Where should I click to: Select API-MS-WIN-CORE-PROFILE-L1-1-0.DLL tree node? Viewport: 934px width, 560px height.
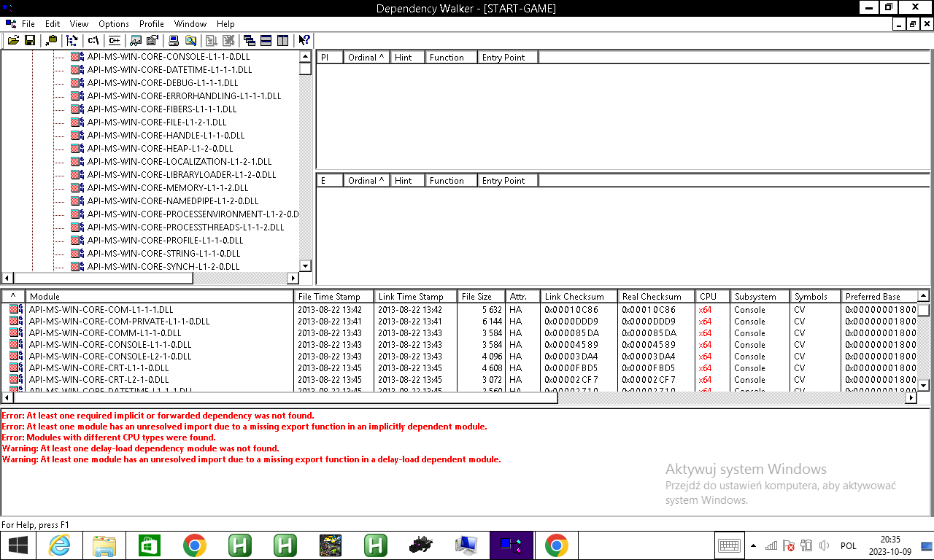[x=165, y=241]
